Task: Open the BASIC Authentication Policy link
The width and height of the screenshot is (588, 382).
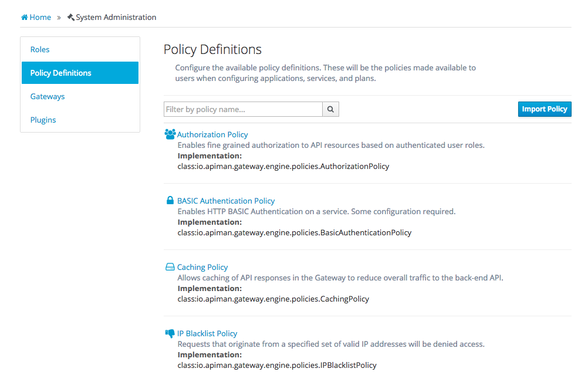Action: click(x=226, y=201)
